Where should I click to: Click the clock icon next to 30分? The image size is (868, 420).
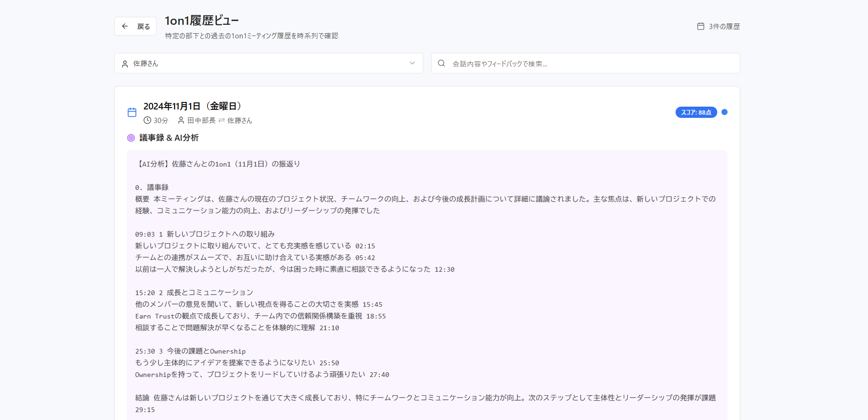point(147,120)
